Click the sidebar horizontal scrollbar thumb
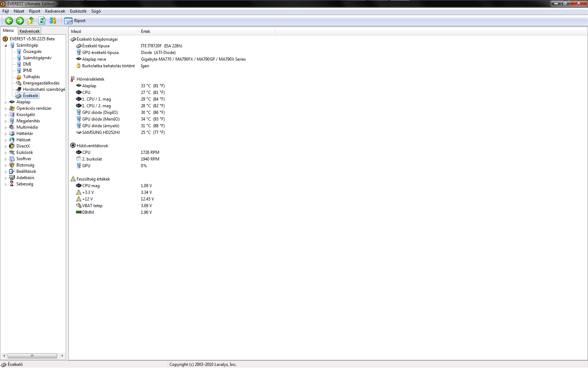This screenshot has width=588, height=368. (x=32, y=356)
